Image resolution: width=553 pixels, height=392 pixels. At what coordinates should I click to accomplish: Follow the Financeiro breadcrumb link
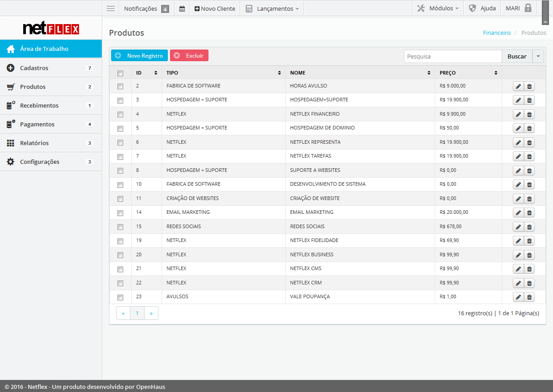(x=496, y=33)
